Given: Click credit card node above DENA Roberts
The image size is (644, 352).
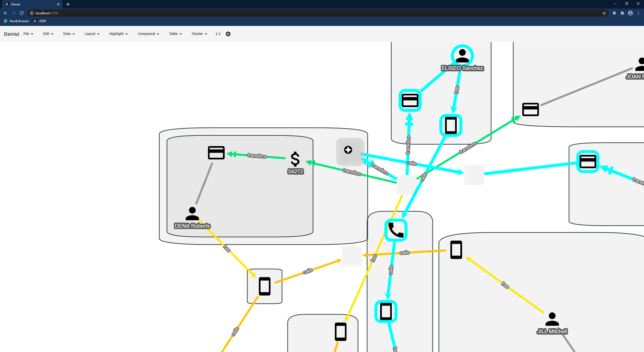Looking at the screenshot, I should pyautogui.click(x=216, y=153).
